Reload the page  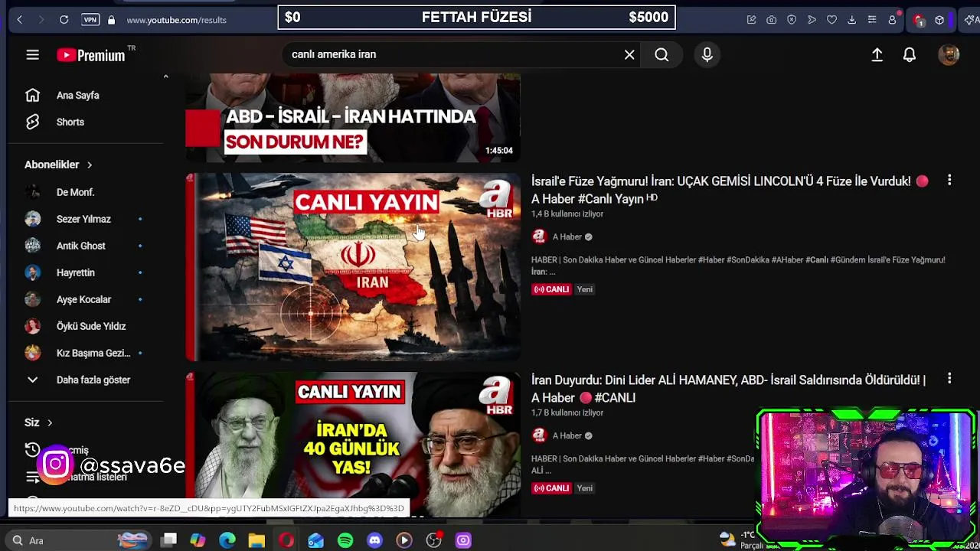tap(64, 20)
